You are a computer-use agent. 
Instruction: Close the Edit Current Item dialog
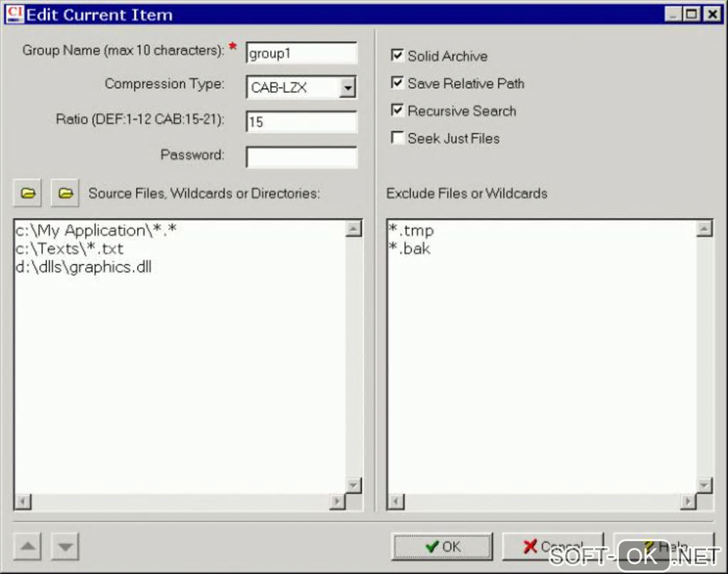click(712, 14)
